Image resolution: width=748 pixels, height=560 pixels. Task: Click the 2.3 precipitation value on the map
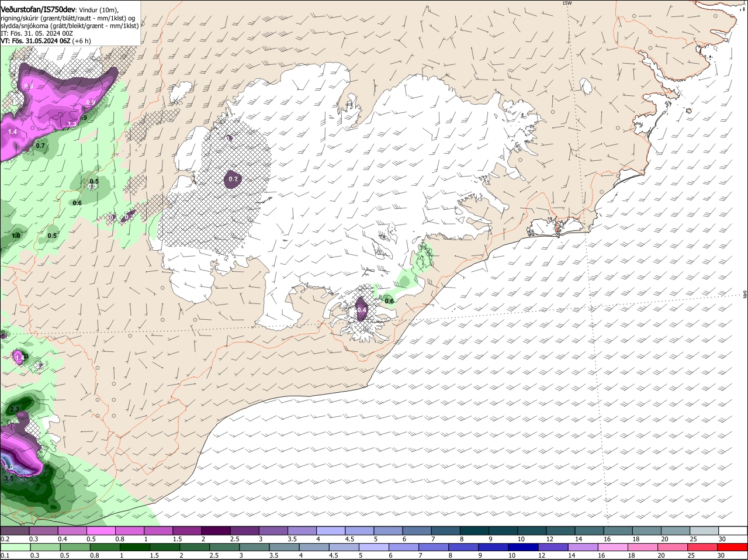15,409
